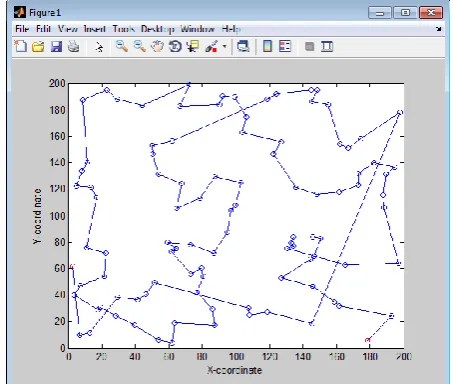Open the Insert menu
Screen dimensions: 453x384
pos(95,29)
